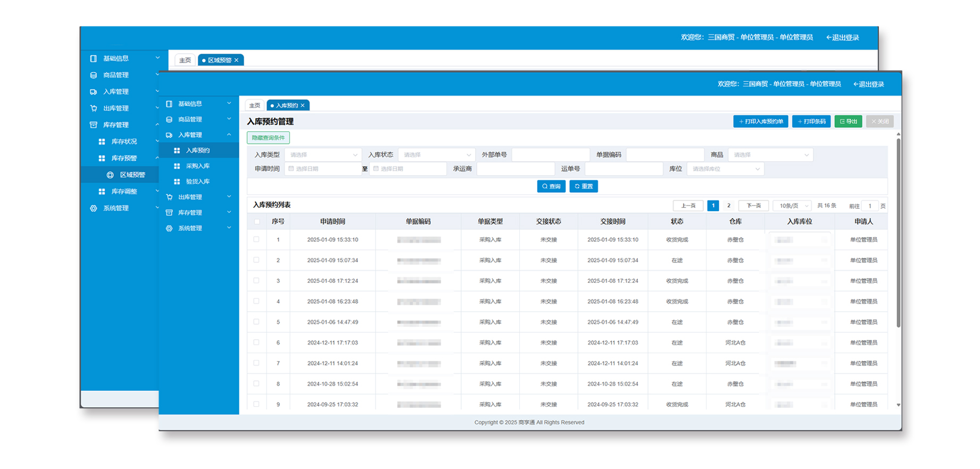Click the vertical scrollbar of the list
Image resolution: width=980 pixels, height=469 pixels.
click(898, 234)
